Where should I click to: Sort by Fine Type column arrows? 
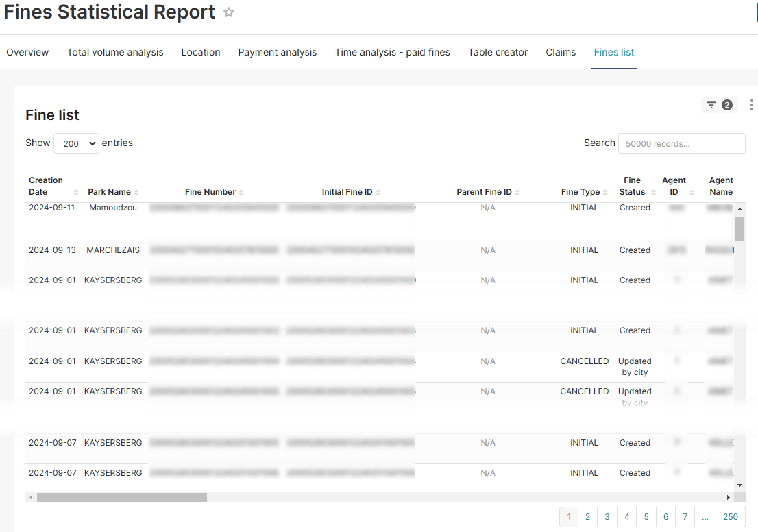click(x=605, y=193)
